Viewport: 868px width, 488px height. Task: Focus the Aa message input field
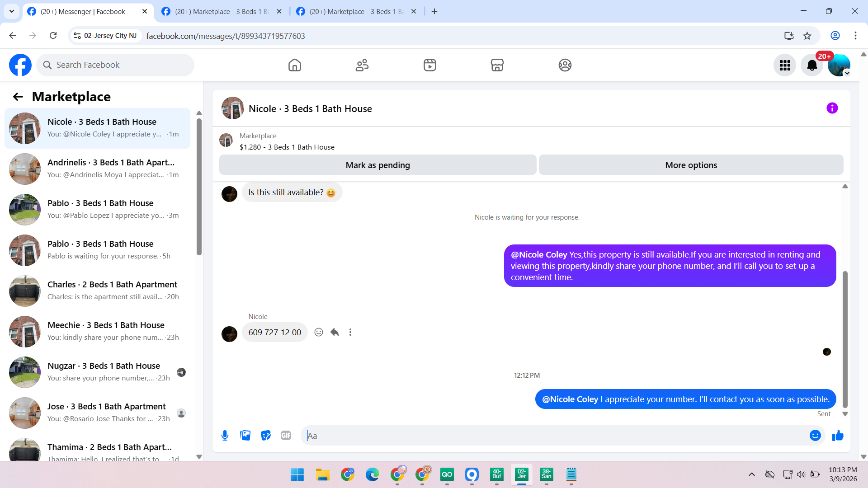(556, 436)
